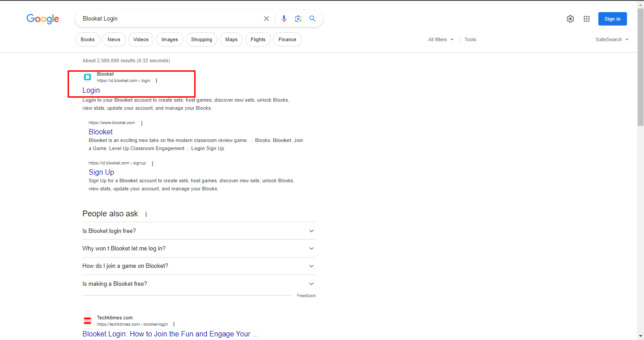The height and width of the screenshot is (340, 644).
Task: Open Blooket favicon in first result
Action: point(87,77)
